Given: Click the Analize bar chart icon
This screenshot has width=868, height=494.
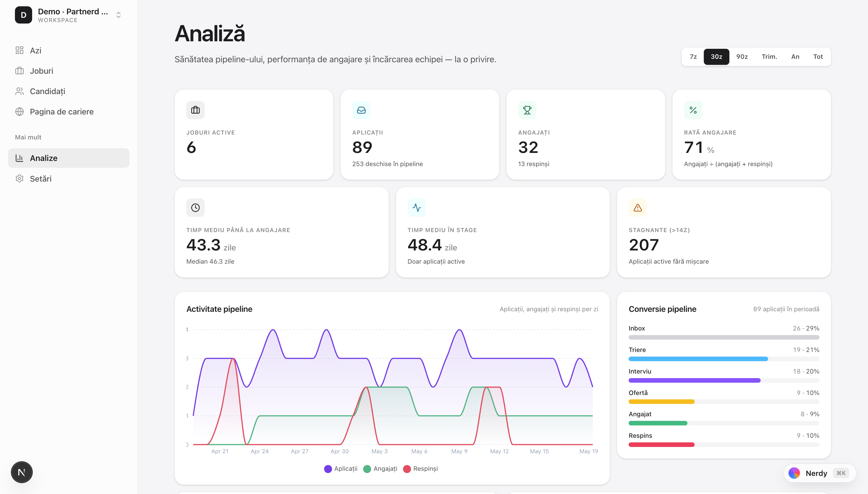Looking at the screenshot, I should (x=19, y=158).
